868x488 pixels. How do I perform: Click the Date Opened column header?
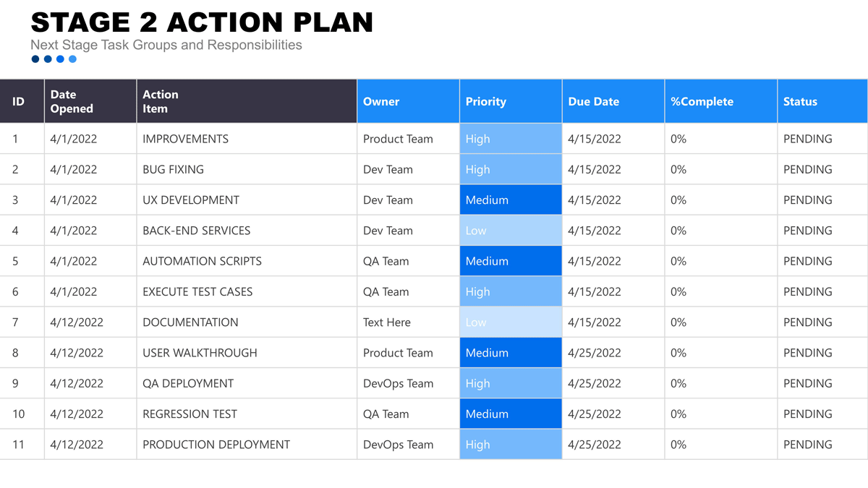pos(90,101)
